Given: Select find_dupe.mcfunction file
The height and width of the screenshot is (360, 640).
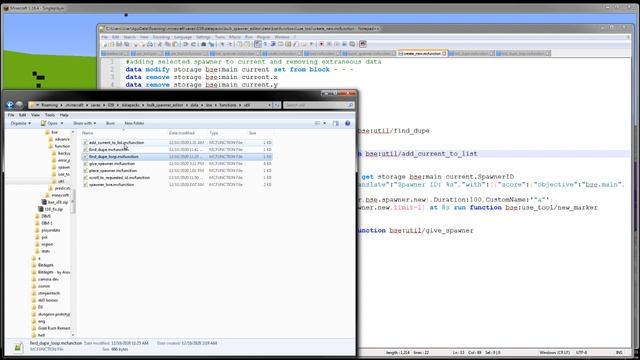Looking at the screenshot, I should (109, 149).
